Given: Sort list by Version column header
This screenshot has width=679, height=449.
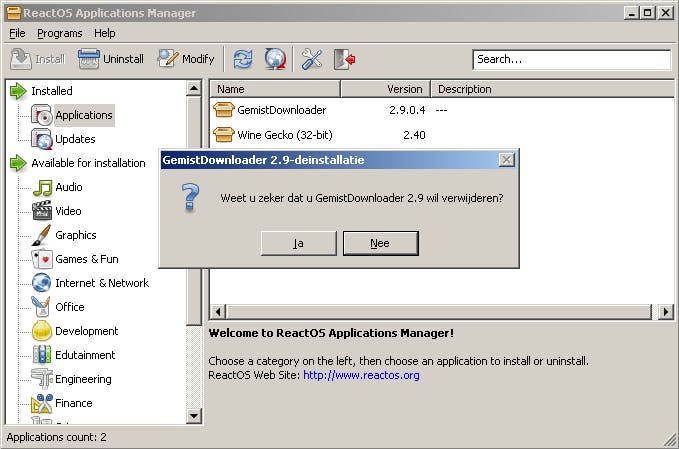Looking at the screenshot, I should click(385, 89).
